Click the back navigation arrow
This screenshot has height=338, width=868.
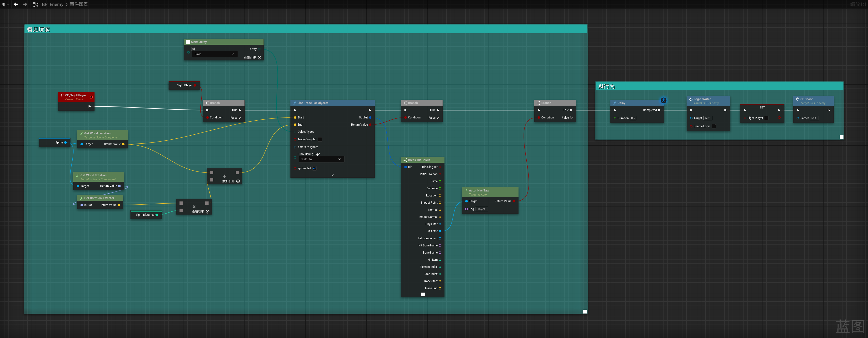(15, 4)
